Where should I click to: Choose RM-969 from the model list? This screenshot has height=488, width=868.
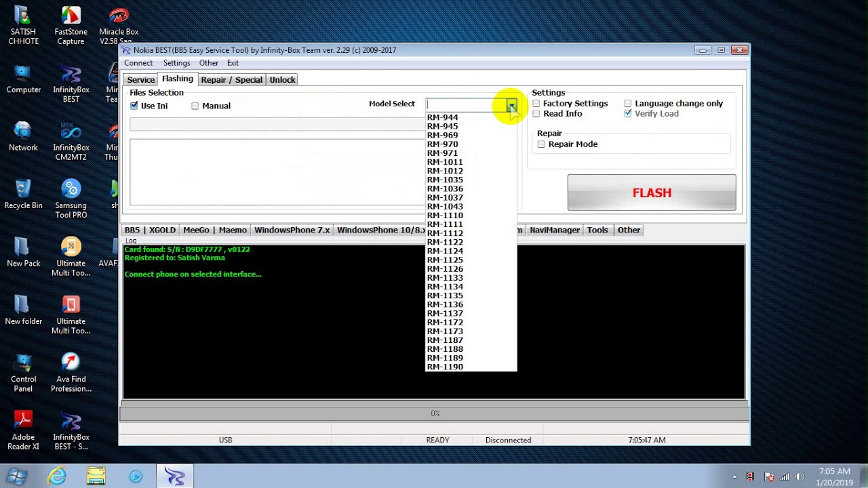pyautogui.click(x=471, y=135)
